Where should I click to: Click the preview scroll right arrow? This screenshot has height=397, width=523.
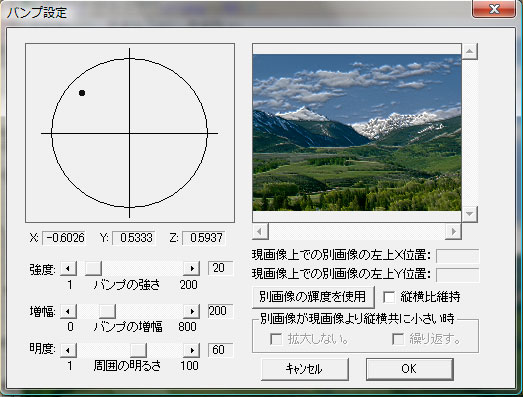453,231
